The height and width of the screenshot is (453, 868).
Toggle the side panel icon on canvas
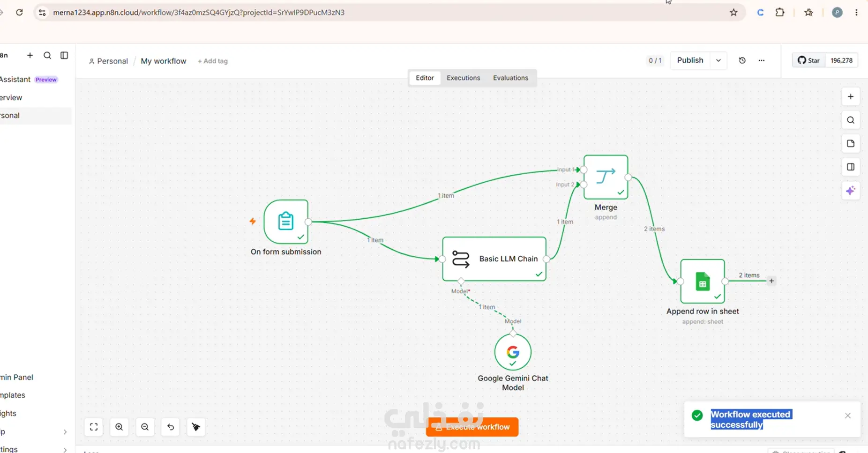pyautogui.click(x=851, y=167)
